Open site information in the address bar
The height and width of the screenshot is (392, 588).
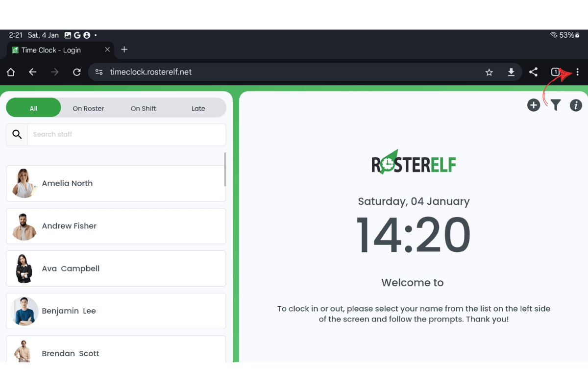pos(99,72)
